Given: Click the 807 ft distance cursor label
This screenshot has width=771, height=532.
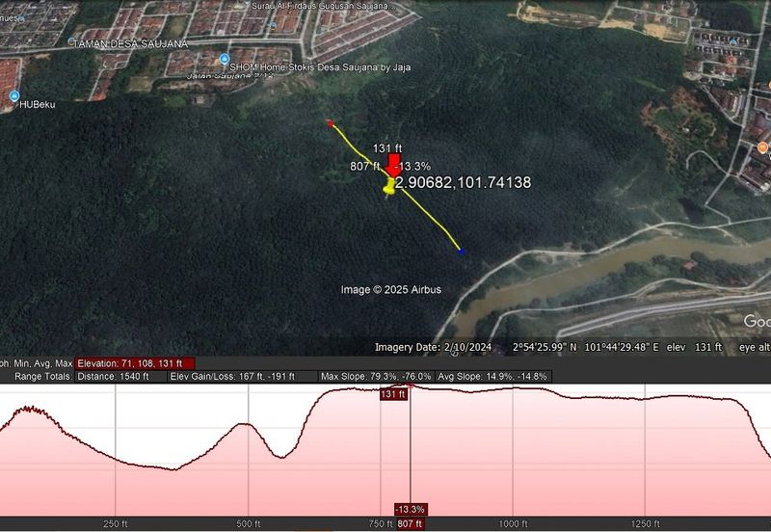Looking at the screenshot, I should (410, 523).
